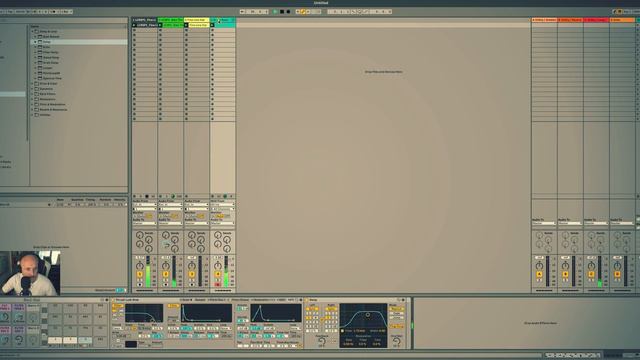Click the Reverb device's Dry/Wet knob
This screenshot has width=640, height=360.
(396, 341)
